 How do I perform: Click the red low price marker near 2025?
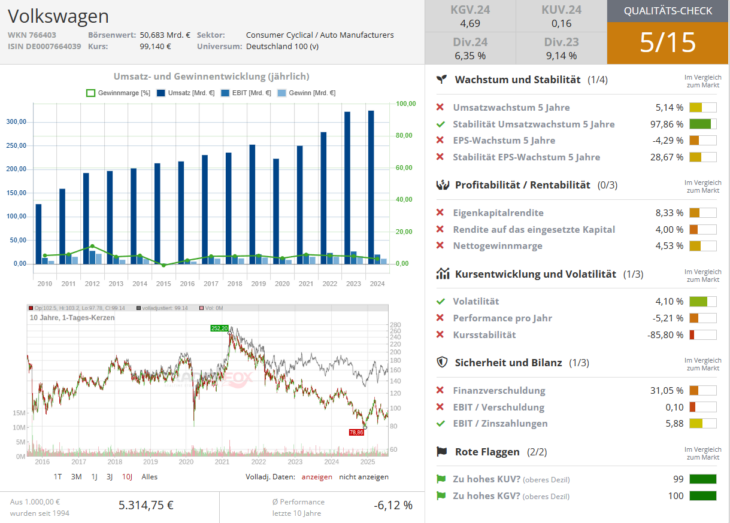357,433
